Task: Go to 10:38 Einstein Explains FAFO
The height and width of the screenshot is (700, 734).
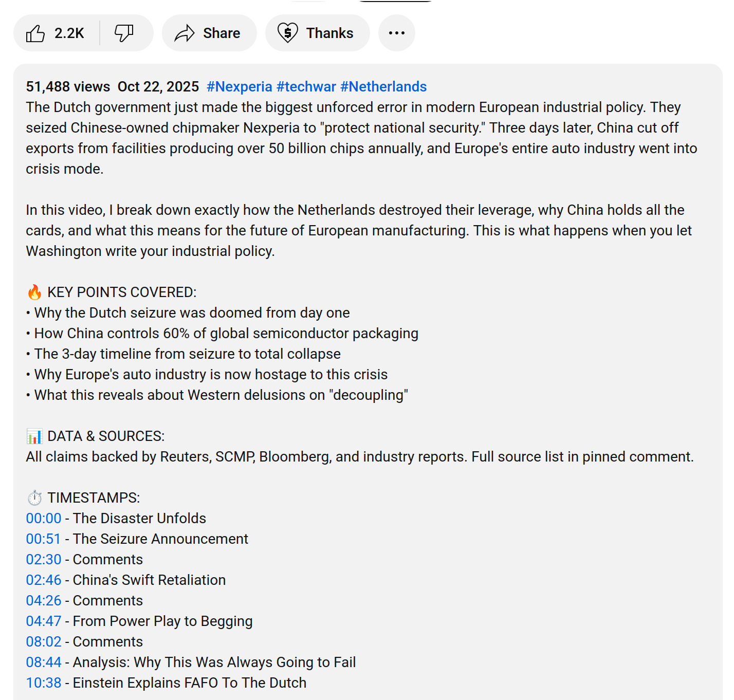Action: tap(44, 683)
